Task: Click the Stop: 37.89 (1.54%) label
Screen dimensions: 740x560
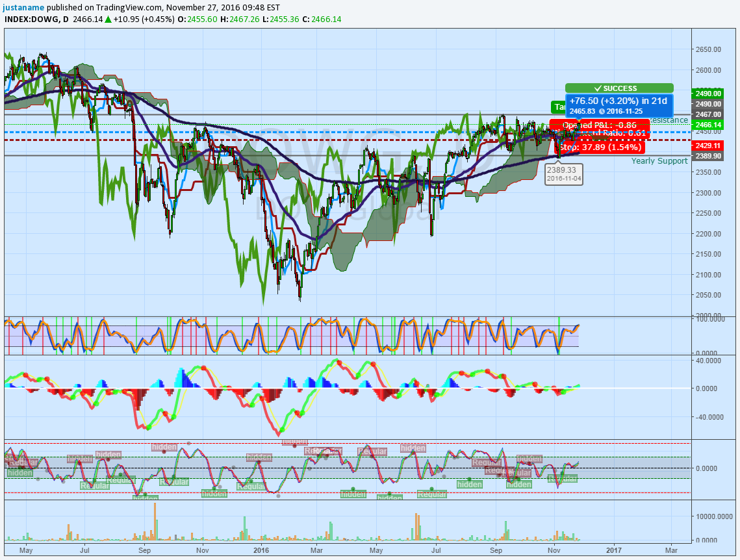Action: pos(600,147)
